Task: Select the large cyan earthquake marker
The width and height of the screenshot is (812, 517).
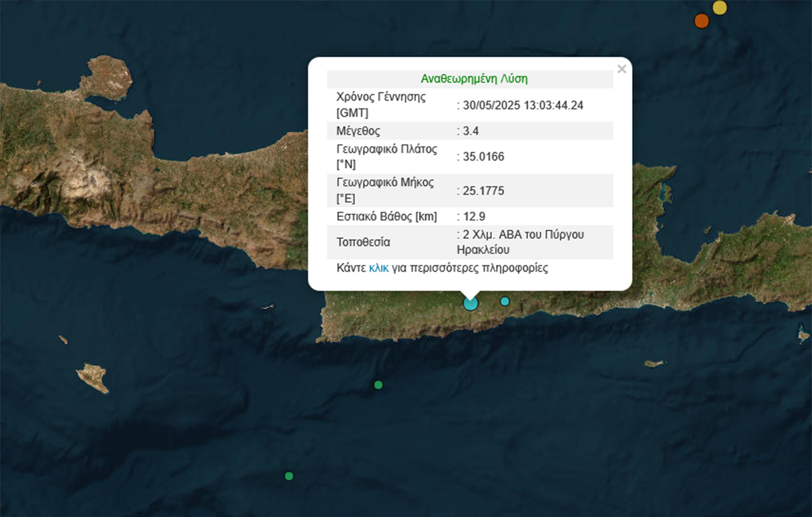Action: point(470,303)
